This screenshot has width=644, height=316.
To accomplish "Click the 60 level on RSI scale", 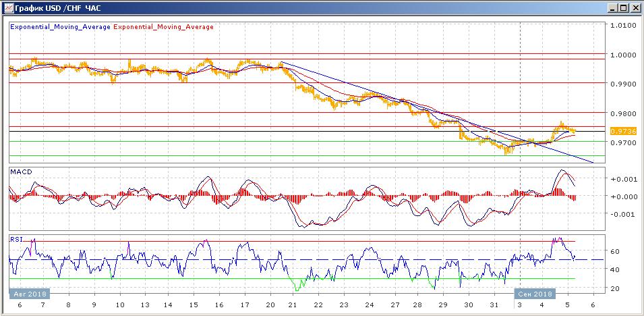I will (614, 252).
